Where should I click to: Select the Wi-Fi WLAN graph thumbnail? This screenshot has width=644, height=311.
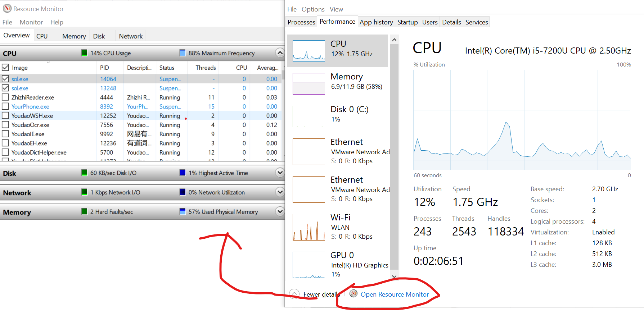[309, 227]
